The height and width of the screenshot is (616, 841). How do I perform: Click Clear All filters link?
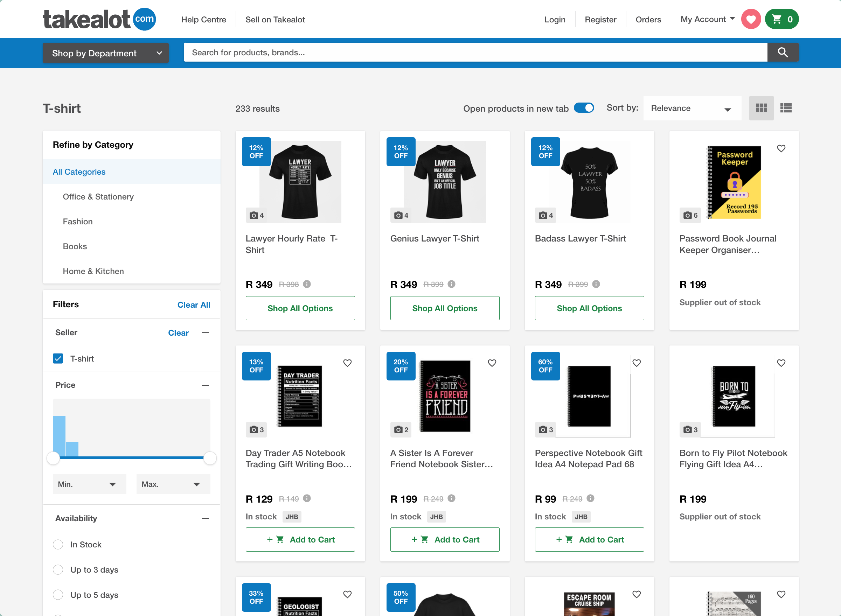pos(194,304)
